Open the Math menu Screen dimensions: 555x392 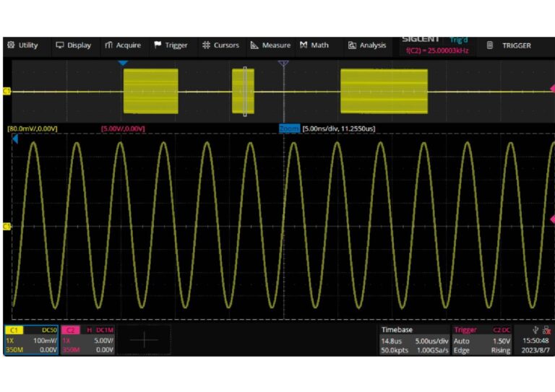314,45
